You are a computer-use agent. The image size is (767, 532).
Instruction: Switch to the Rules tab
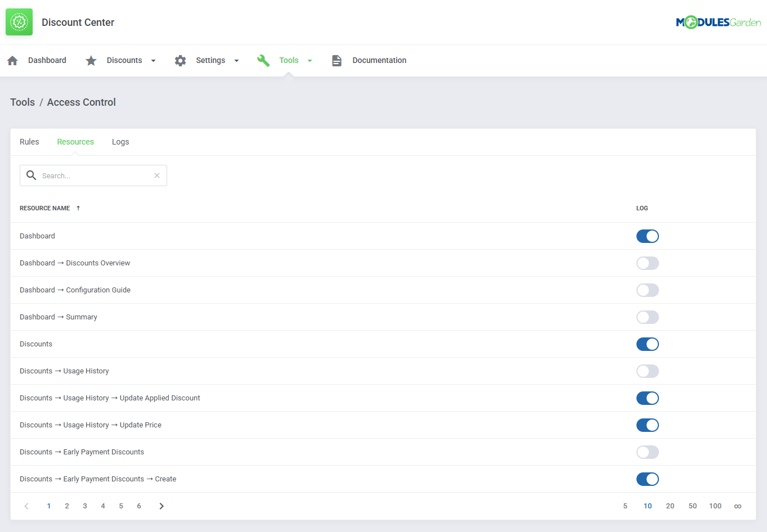point(29,142)
